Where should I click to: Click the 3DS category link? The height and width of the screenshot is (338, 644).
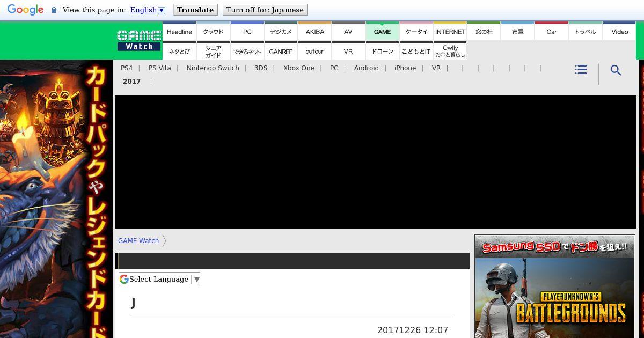(x=261, y=68)
